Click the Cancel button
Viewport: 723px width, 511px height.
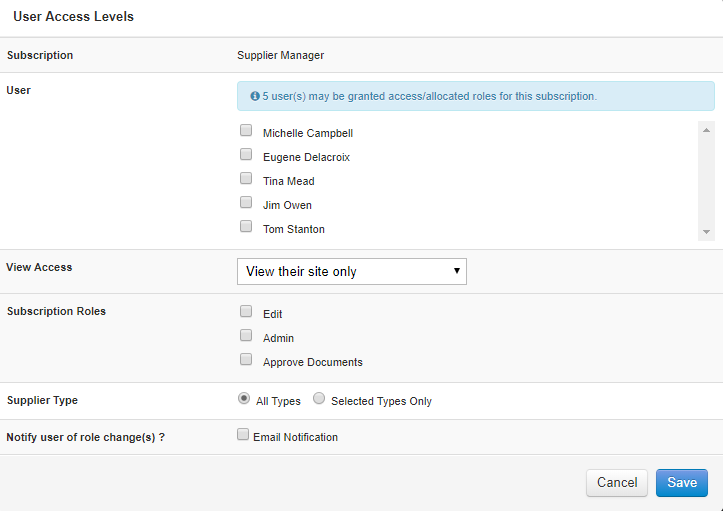coord(616,483)
